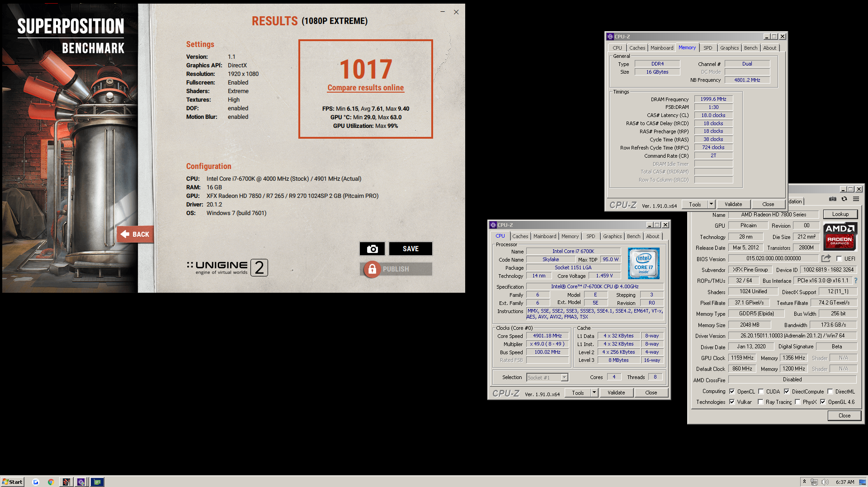Click Validate in Memory CPU-Z window

[x=733, y=204]
